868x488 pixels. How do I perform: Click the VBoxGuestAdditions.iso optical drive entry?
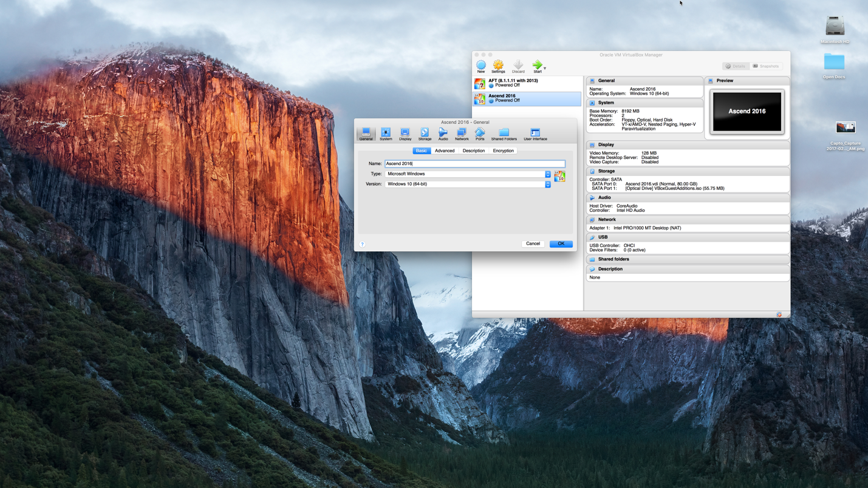point(675,188)
